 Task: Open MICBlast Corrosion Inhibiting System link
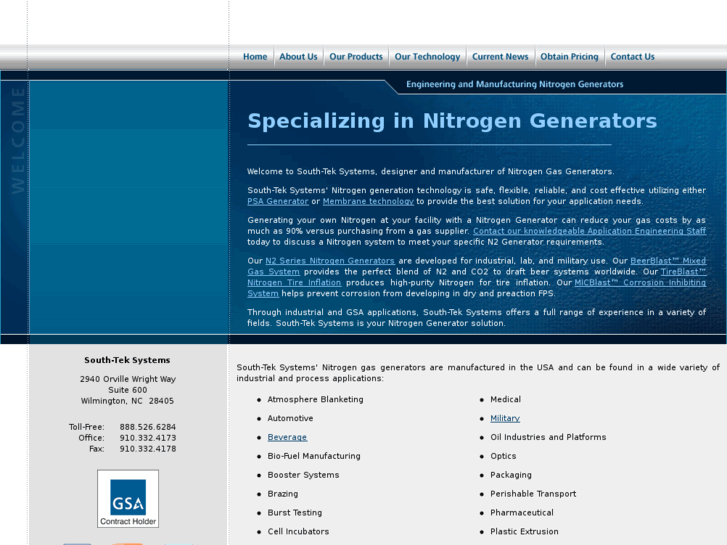click(640, 283)
